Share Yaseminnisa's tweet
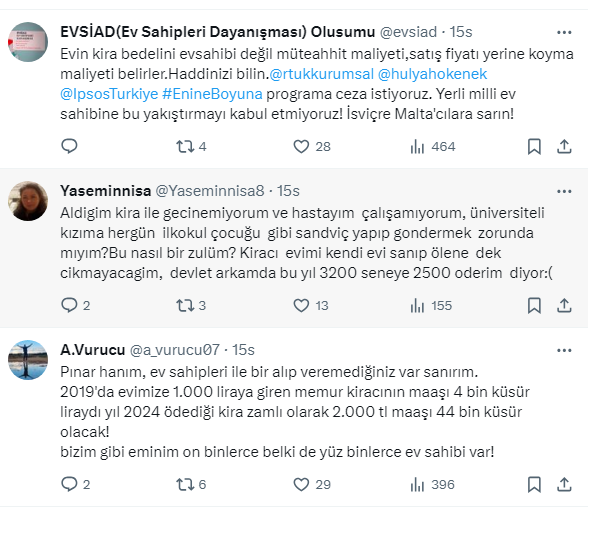Image resolution: width=609 pixels, height=537 pixels. [x=564, y=306]
